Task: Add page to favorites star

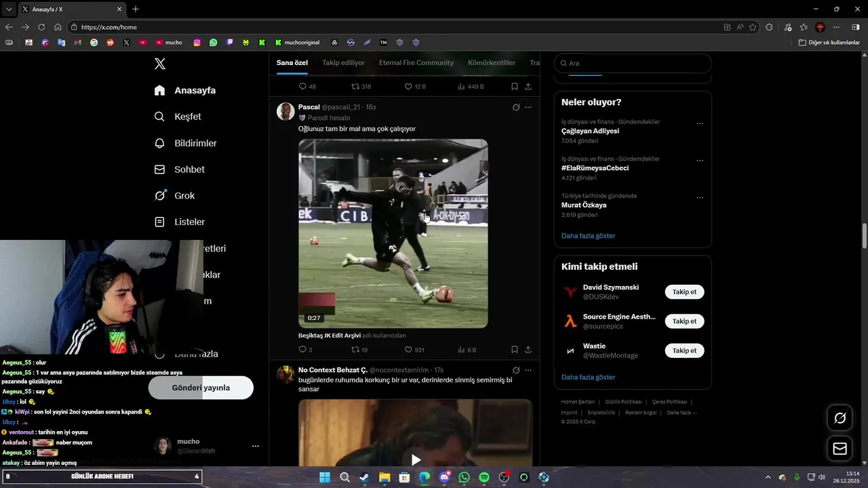Action: click(x=753, y=27)
